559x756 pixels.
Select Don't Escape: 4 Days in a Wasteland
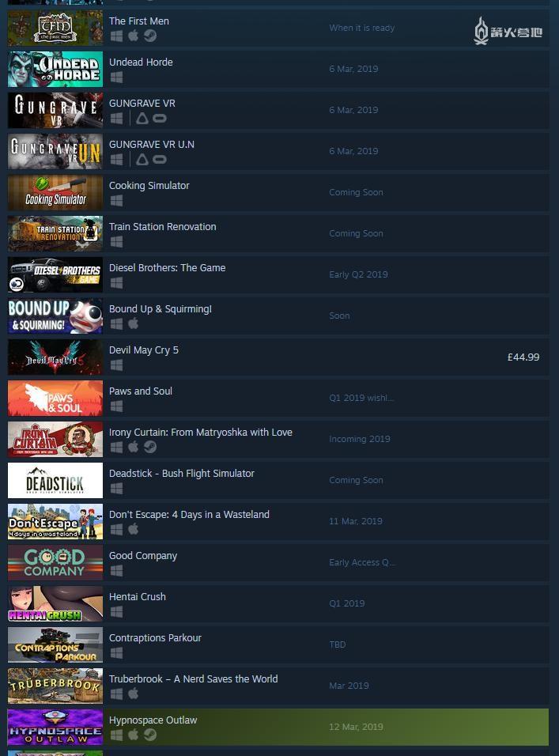(x=189, y=515)
